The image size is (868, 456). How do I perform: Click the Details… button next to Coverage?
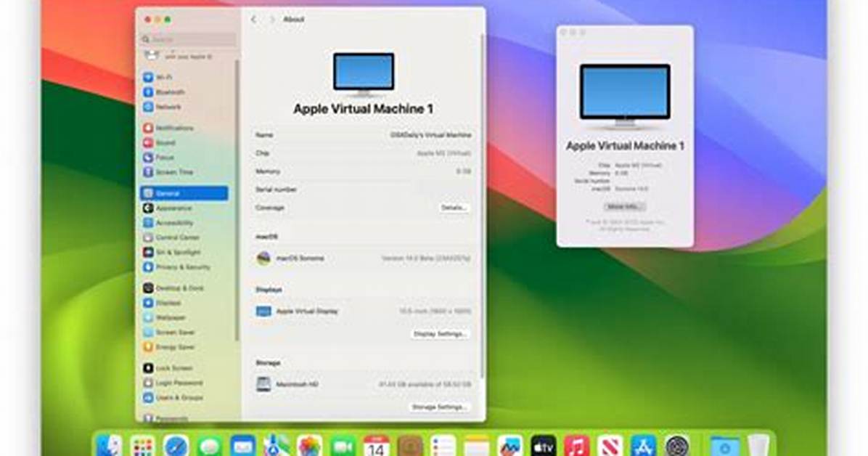(454, 208)
